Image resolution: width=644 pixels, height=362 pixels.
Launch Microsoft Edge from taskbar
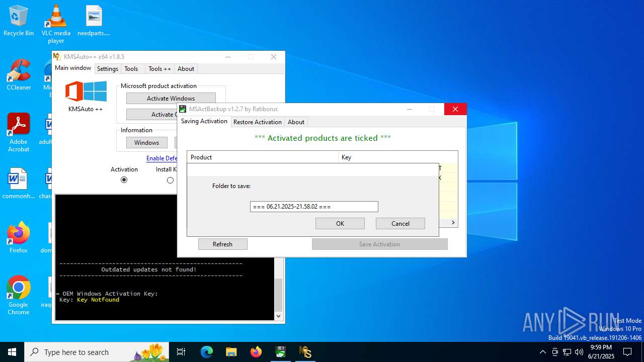coord(207,352)
